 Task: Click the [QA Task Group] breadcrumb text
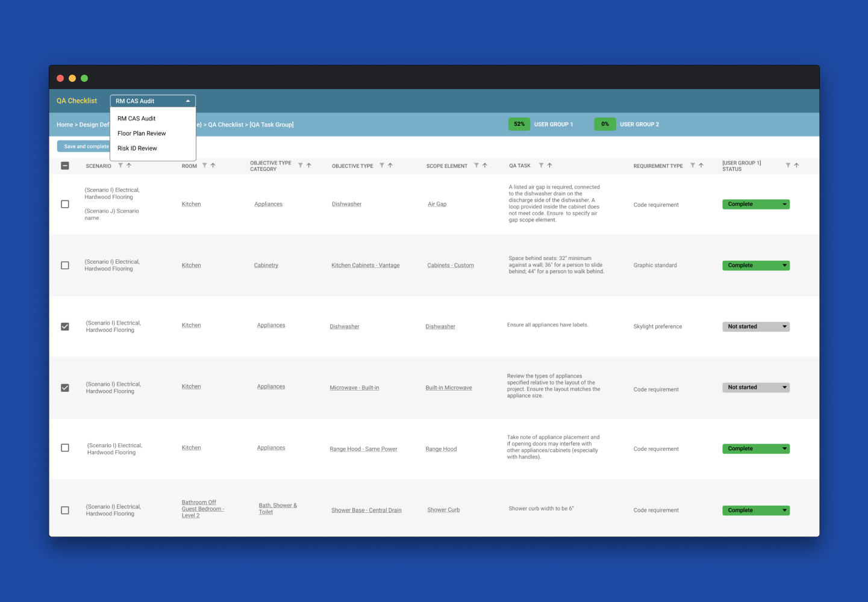click(272, 125)
